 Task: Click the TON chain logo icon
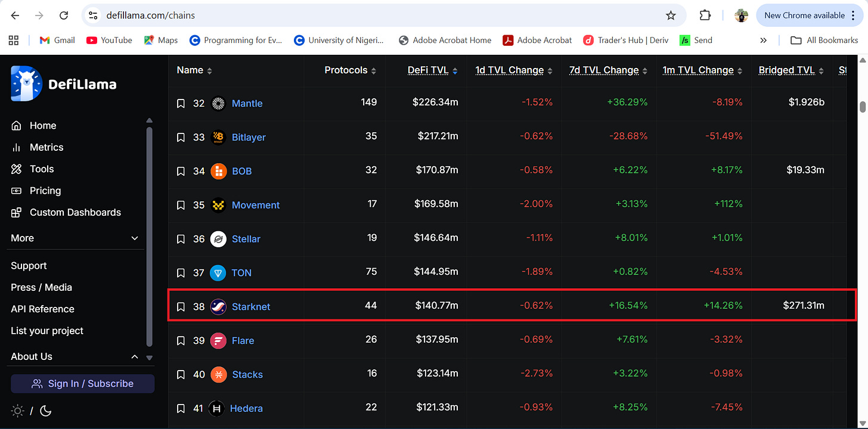pyautogui.click(x=218, y=273)
